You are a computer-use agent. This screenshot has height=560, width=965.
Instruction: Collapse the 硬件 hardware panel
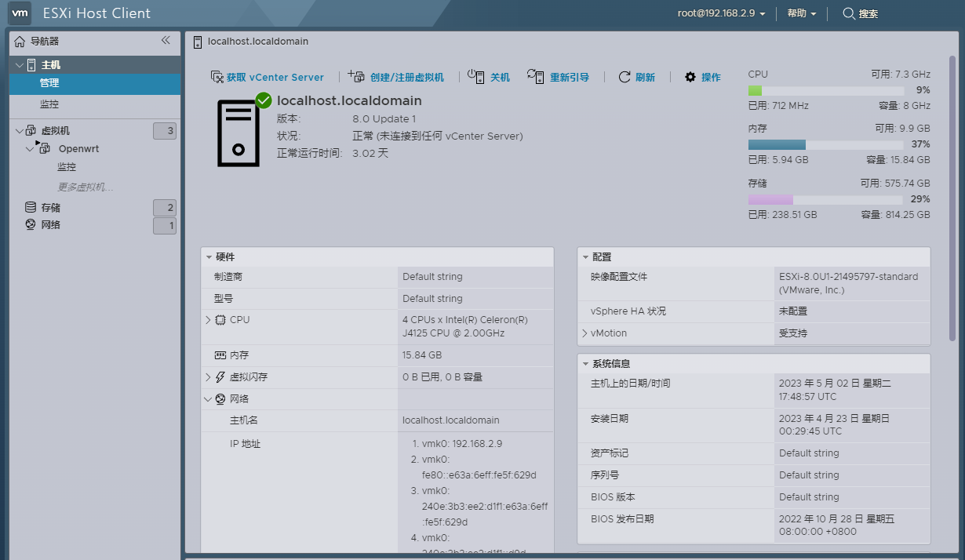209,256
